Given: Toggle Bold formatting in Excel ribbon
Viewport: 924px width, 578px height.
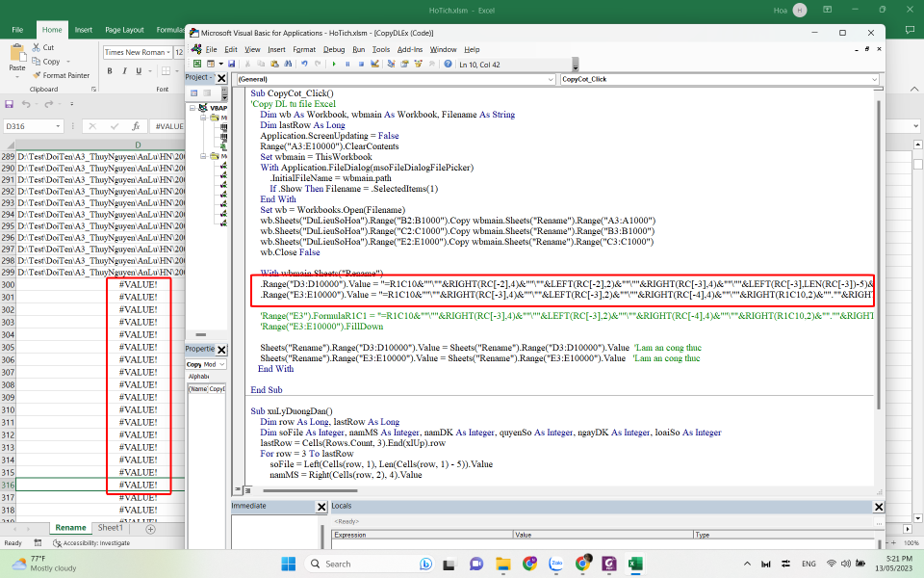Looking at the screenshot, I should pos(111,71).
